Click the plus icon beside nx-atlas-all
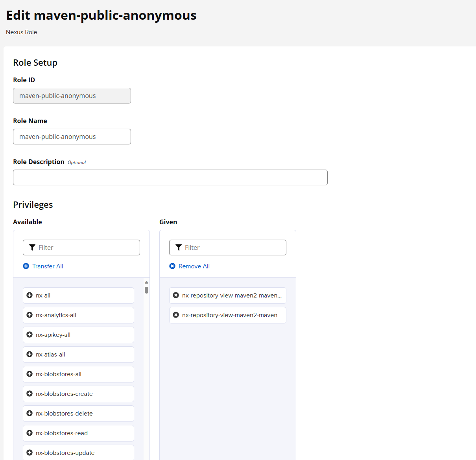The width and height of the screenshot is (476, 460). 30,354
